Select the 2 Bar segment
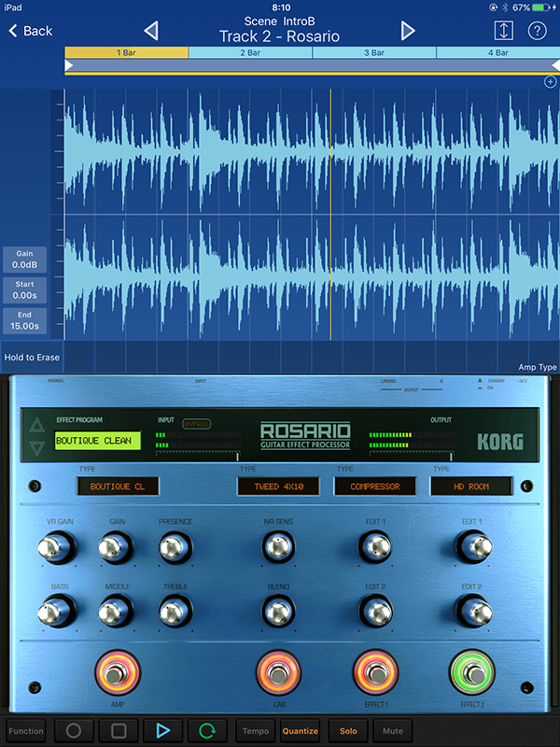 tap(250, 52)
